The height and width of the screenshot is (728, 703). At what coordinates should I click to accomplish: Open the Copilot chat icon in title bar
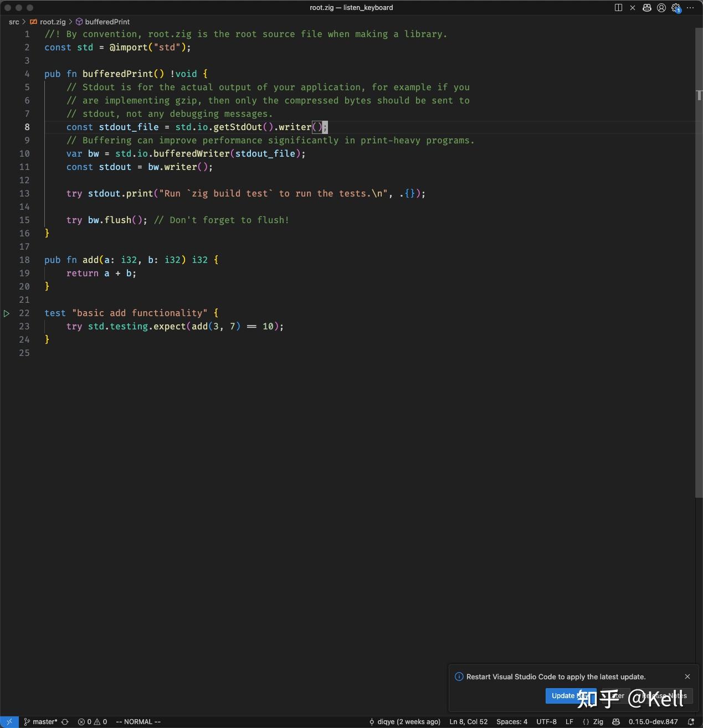[x=647, y=8]
